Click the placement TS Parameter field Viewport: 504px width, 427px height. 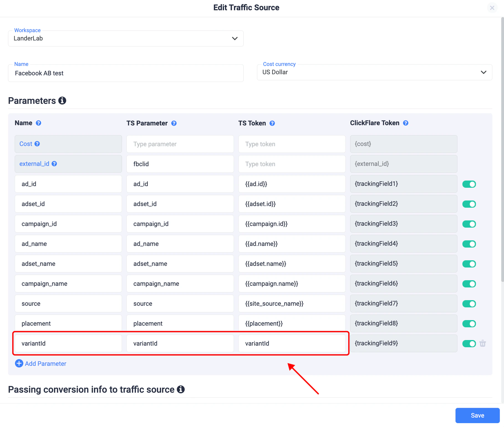[x=180, y=323]
